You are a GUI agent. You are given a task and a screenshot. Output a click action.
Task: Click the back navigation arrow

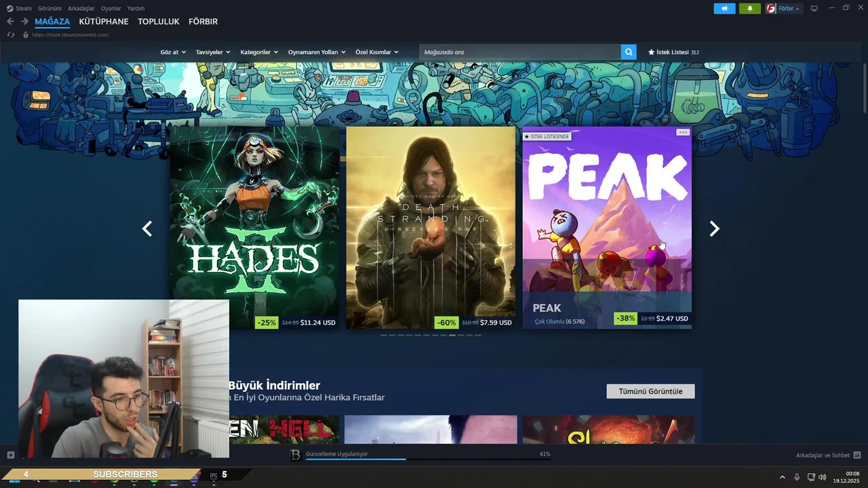pos(10,22)
